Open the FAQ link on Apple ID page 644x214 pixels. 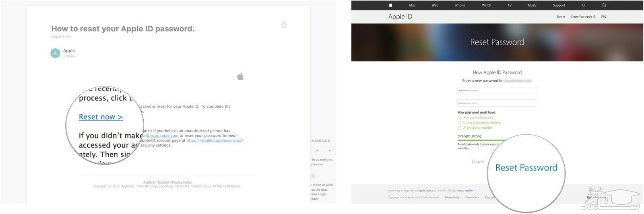[x=603, y=16]
